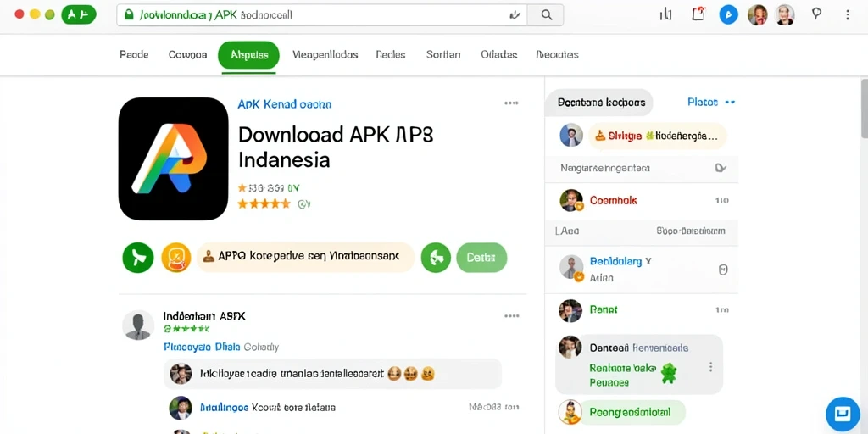Click the green figure emoji in message
868x434 pixels.
669,373
